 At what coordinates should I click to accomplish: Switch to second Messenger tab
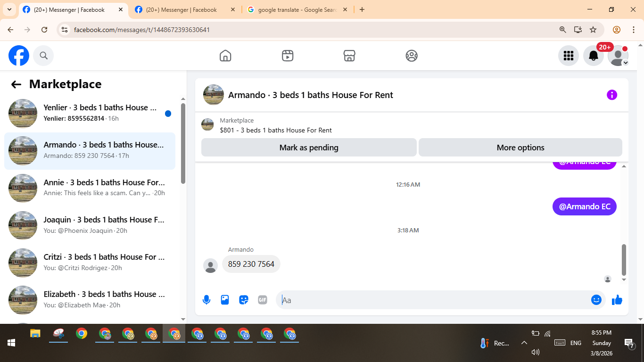[x=184, y=9]
